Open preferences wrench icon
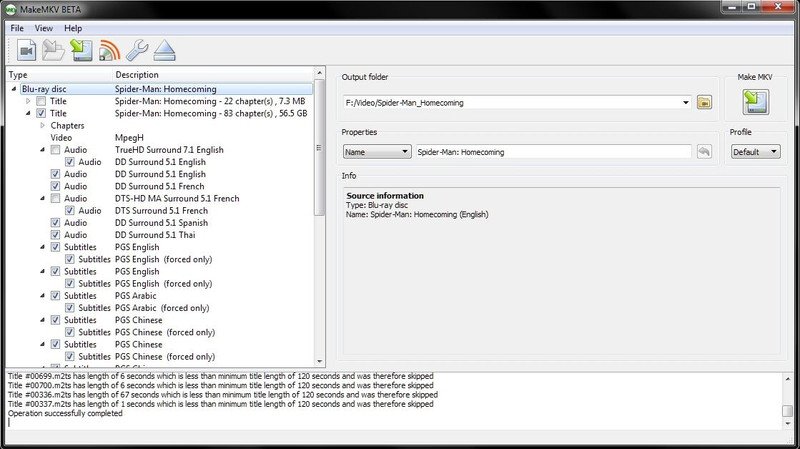Image resolution: width=800 pixels, height=449 pixels. (x=137, y=51)
